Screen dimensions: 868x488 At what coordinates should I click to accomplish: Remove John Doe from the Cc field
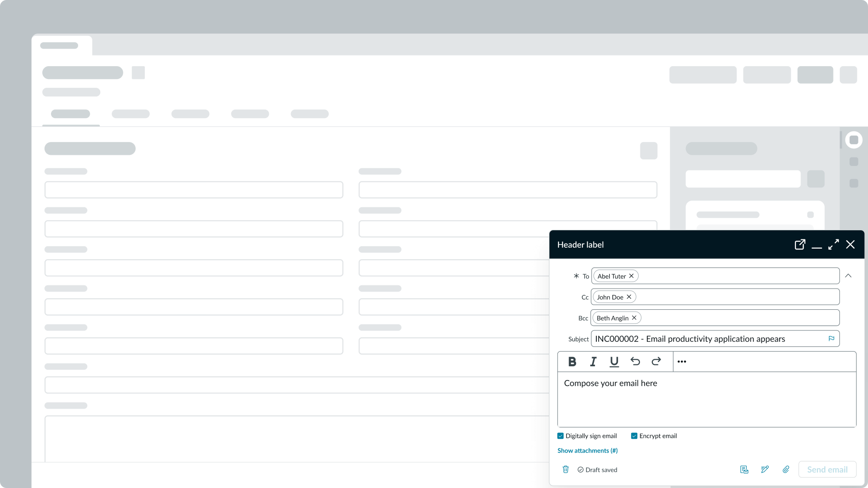(628, 296)
